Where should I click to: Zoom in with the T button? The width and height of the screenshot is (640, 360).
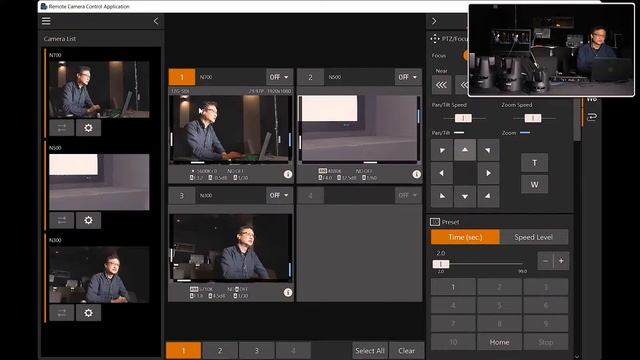coord(534,163)
